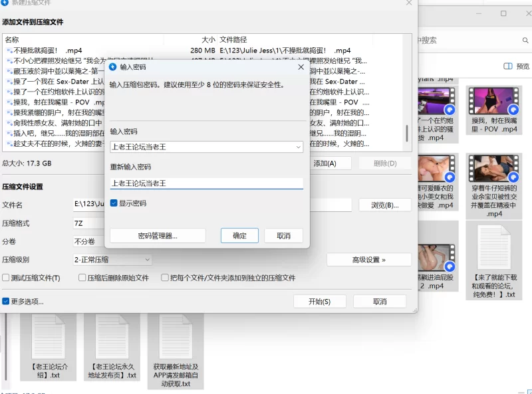Select the 不操批就捣蛋！.mp4 row

click(203, 50)
